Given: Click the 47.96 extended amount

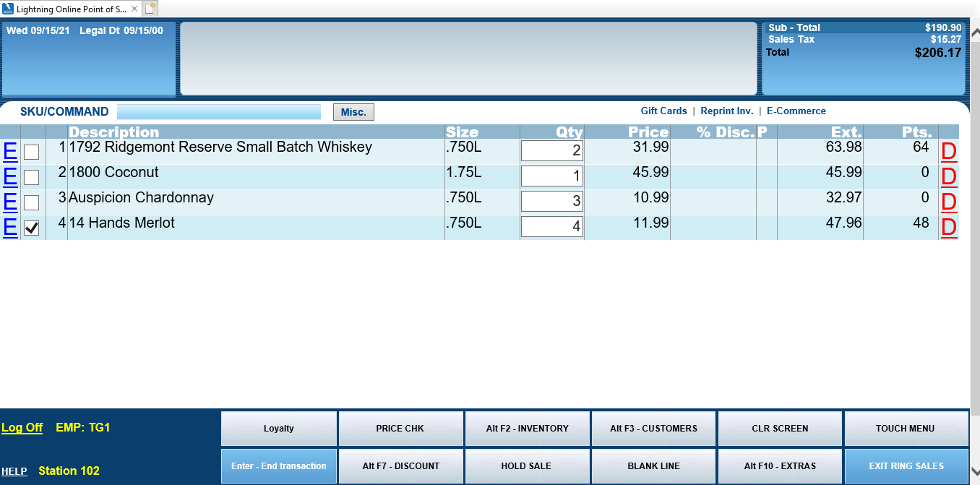Looking at the screenshot, I should click(x=843, y=223).
